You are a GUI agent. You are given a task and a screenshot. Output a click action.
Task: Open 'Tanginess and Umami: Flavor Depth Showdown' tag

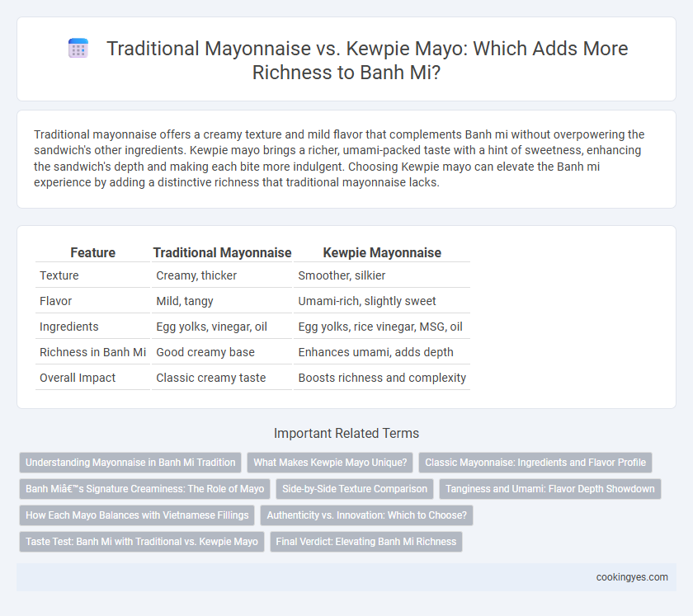pos(549,489)
